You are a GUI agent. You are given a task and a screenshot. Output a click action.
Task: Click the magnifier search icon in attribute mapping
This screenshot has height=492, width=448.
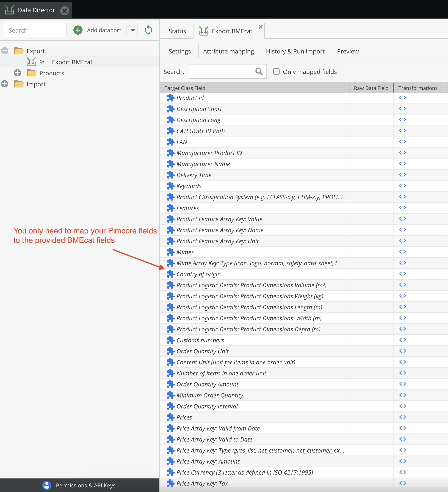259,72
